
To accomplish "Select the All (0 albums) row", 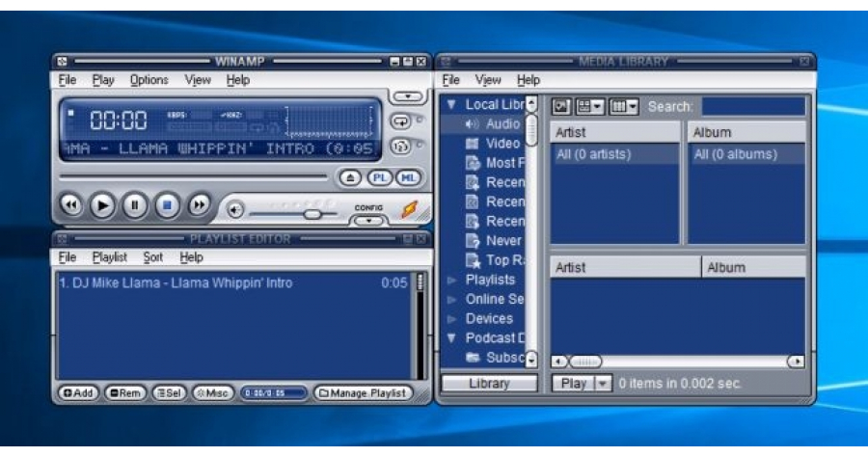I will tap(746, 154).
